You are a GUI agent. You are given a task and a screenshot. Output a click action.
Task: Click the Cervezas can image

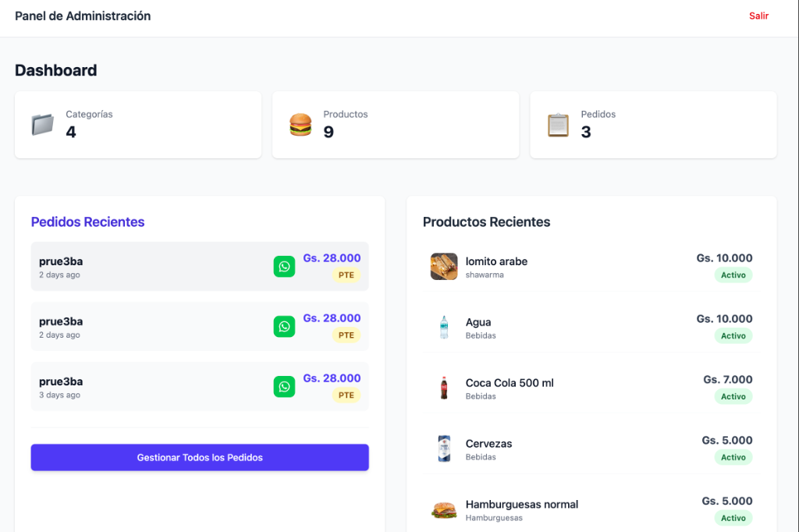point(443,449)
